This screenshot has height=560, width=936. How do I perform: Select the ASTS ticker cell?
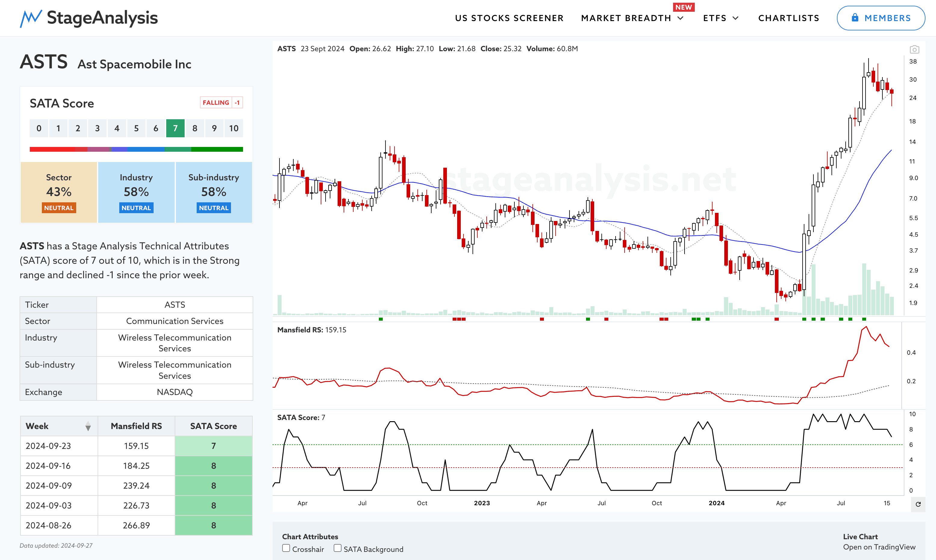tap(175, 304)
